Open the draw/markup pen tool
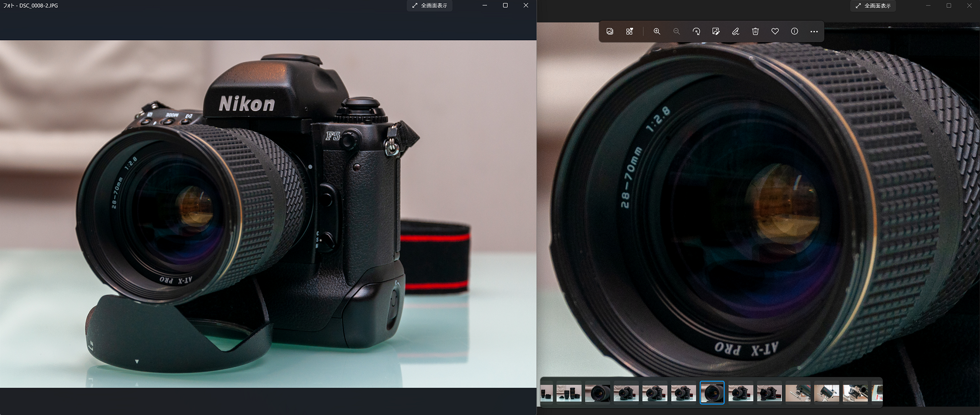The width and height of the screenshot is (980, 415). pos(735,31)
